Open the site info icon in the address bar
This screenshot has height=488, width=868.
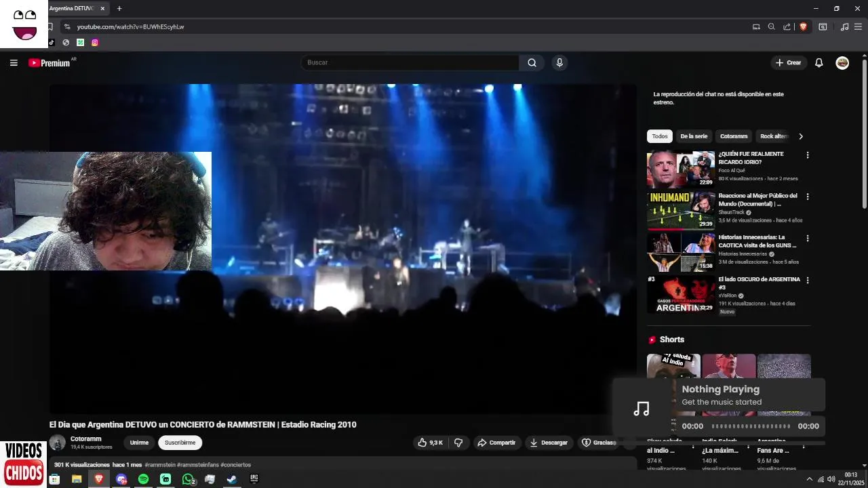pos(66,26)
